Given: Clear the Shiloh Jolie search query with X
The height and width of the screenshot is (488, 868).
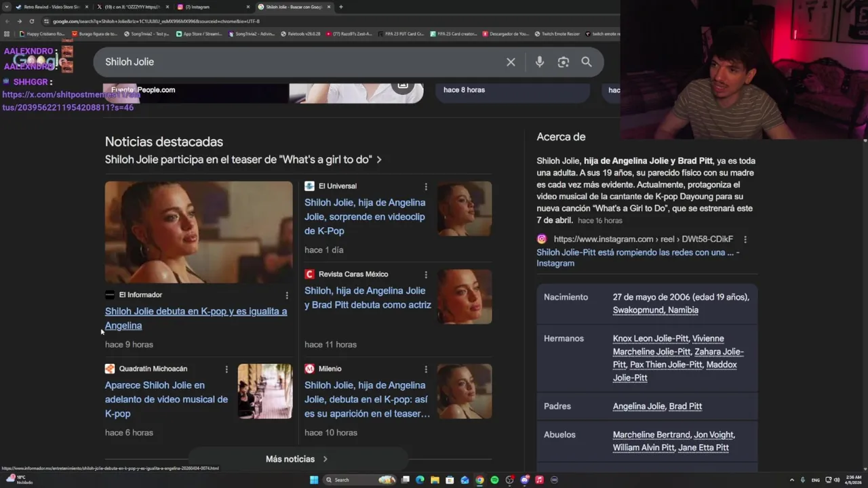Looking at the screenshot, I should (511, 62).
